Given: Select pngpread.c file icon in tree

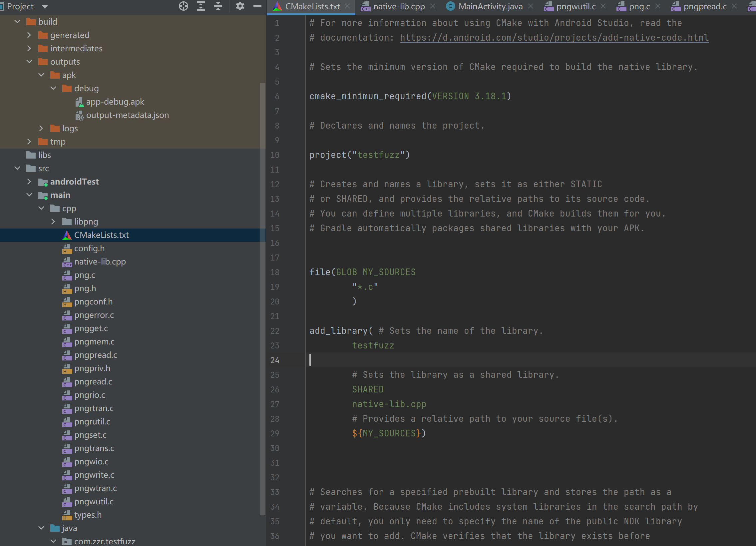Looking at the screenshot, I should click(67, 355).
